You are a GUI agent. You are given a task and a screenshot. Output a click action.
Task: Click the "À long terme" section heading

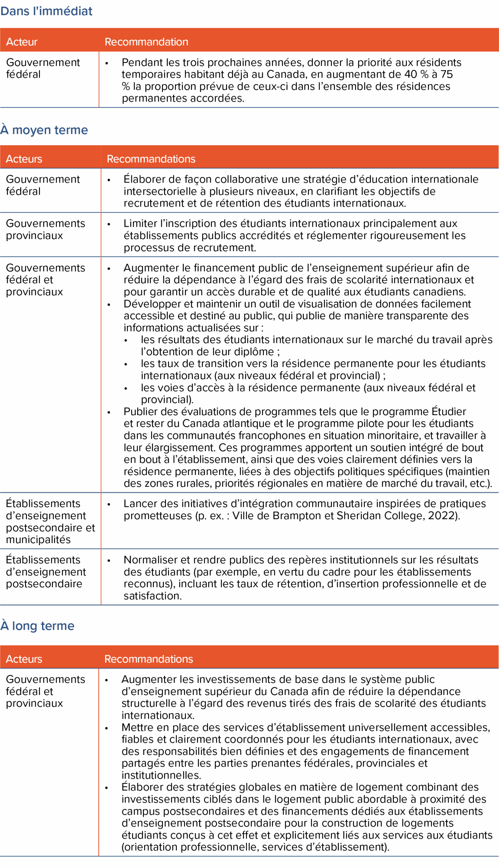click(x=37, y=626)
